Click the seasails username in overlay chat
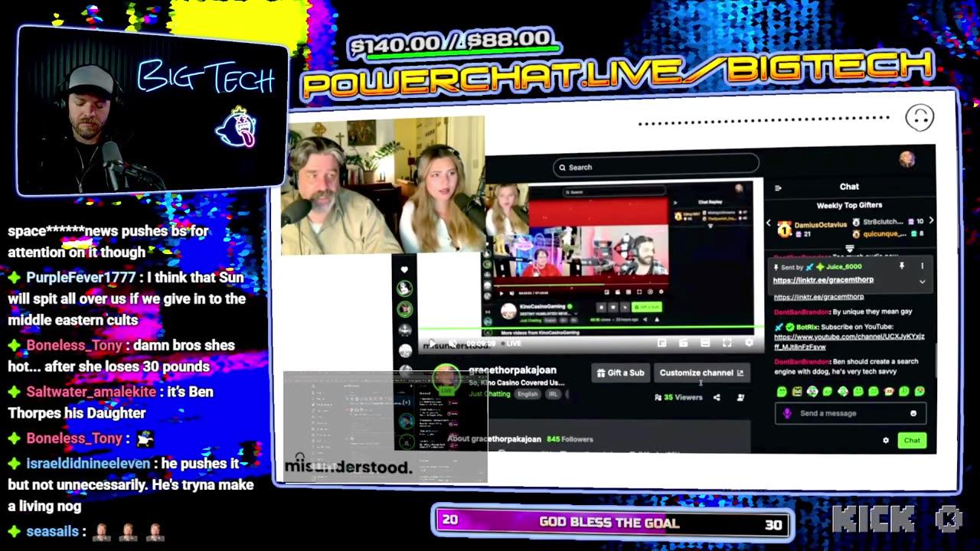Screen dimensions: 980x551 click(52, 530)
